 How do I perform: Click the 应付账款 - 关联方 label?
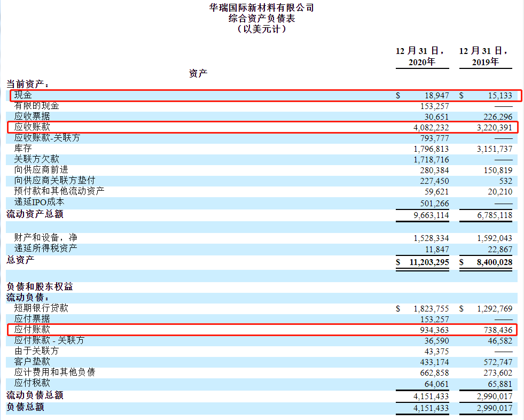pyautogui.click(x=50, y=340)
